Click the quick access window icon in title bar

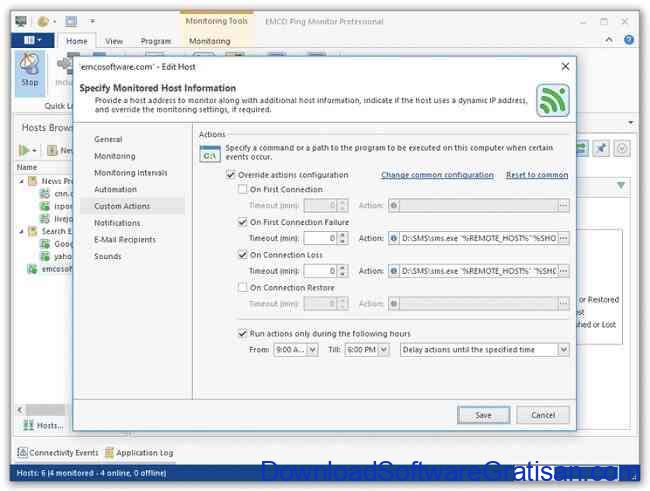71,21
